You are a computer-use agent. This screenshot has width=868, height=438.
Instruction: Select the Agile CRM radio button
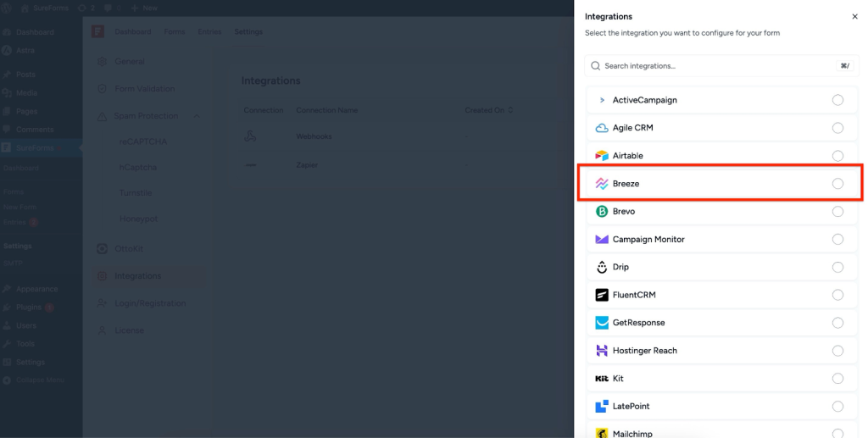[837, 128]
